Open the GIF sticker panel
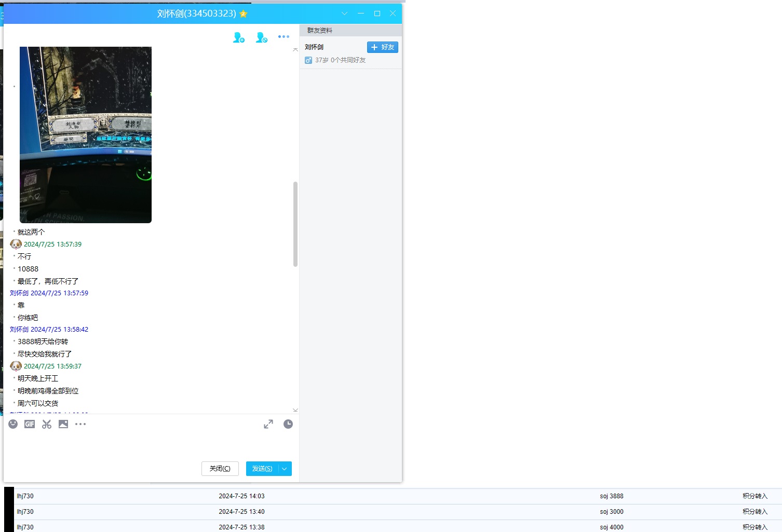The width and height of the screenshot is (782, 532). point(30,424)
